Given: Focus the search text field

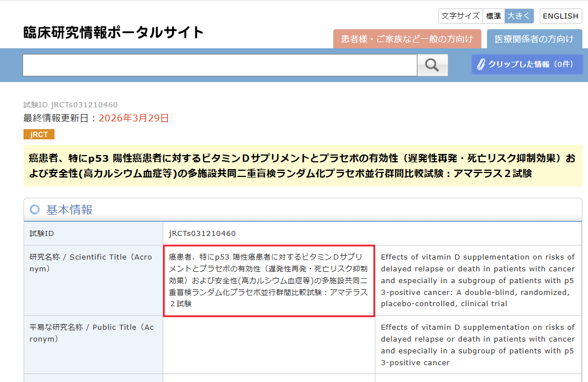Looking at the screenshot, I should coord(219,65).
